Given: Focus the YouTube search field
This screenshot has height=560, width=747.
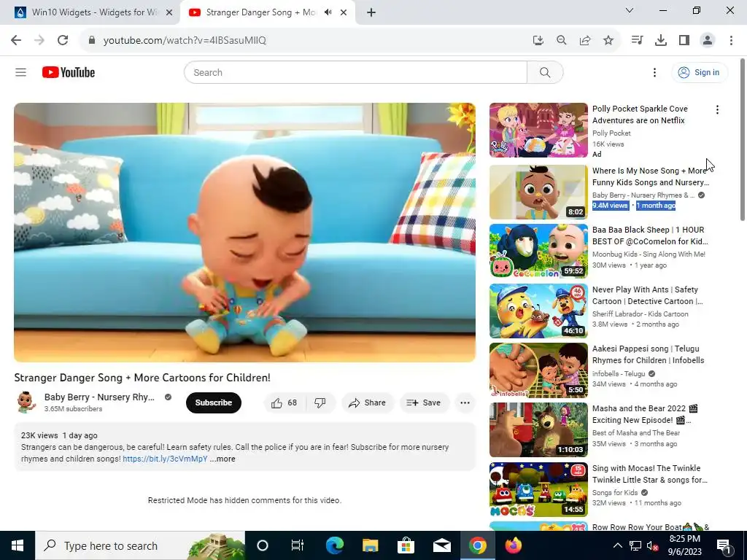Looking at the screenshot, I should point(355,72).
